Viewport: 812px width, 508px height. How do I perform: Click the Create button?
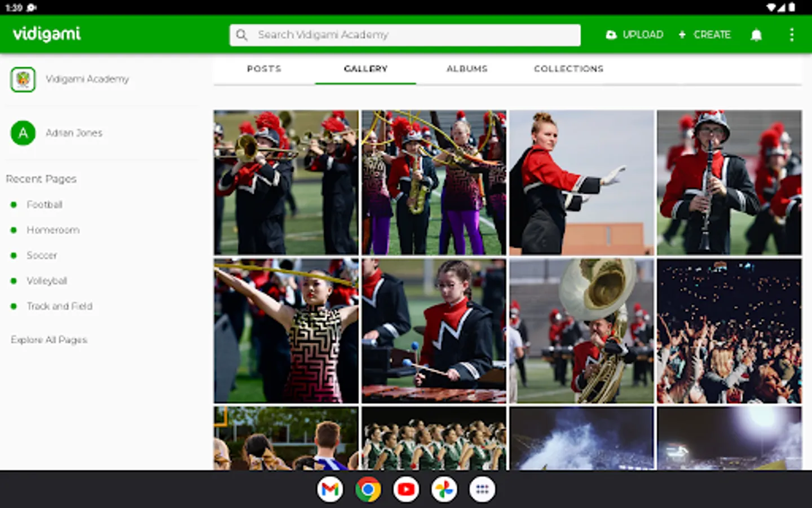(704, 35)
